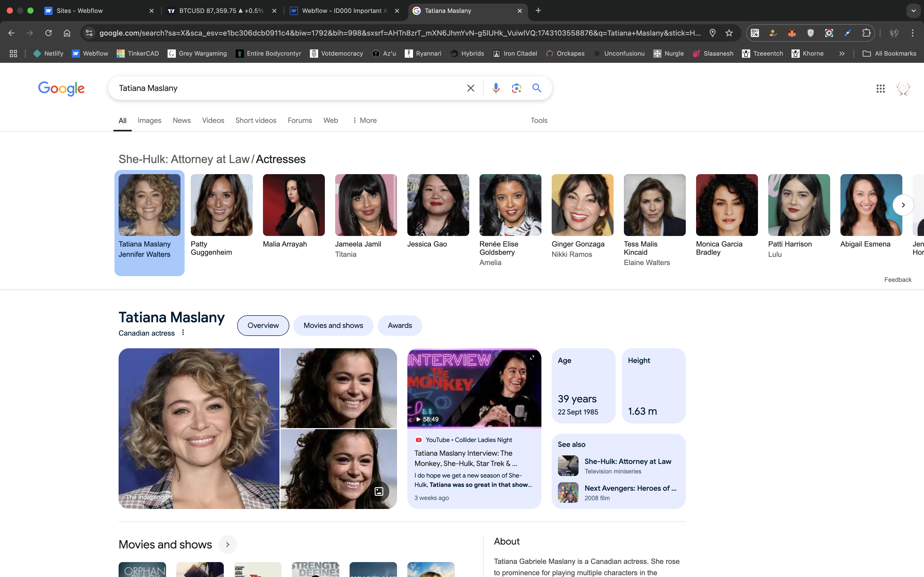Clear the search box text
Viewport: 924px width, 577px height.
[x=471, y=88]
